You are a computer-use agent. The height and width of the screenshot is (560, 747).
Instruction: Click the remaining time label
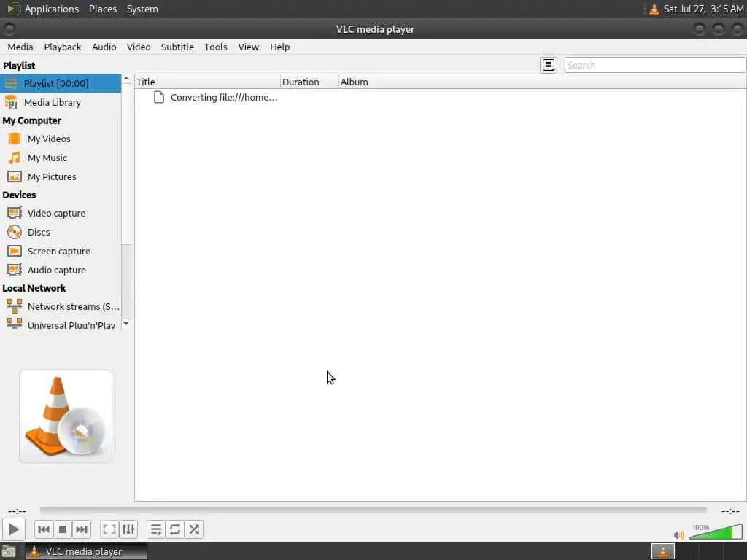coord(730,511)
